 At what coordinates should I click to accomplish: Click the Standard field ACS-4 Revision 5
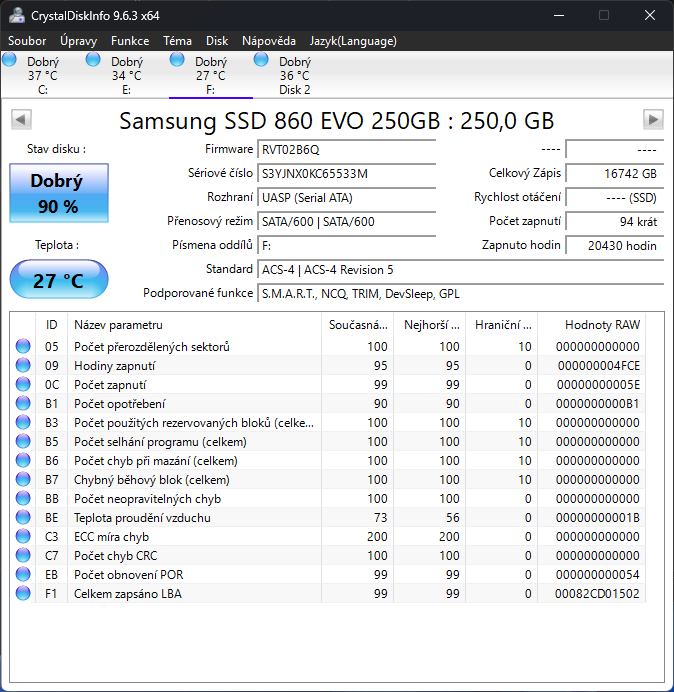tap(461, 269)
